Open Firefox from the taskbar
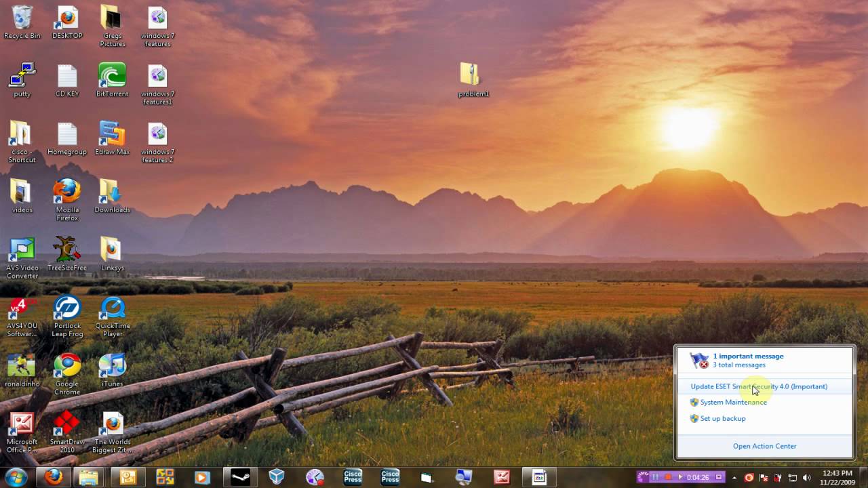 click(x=54, y=477)
